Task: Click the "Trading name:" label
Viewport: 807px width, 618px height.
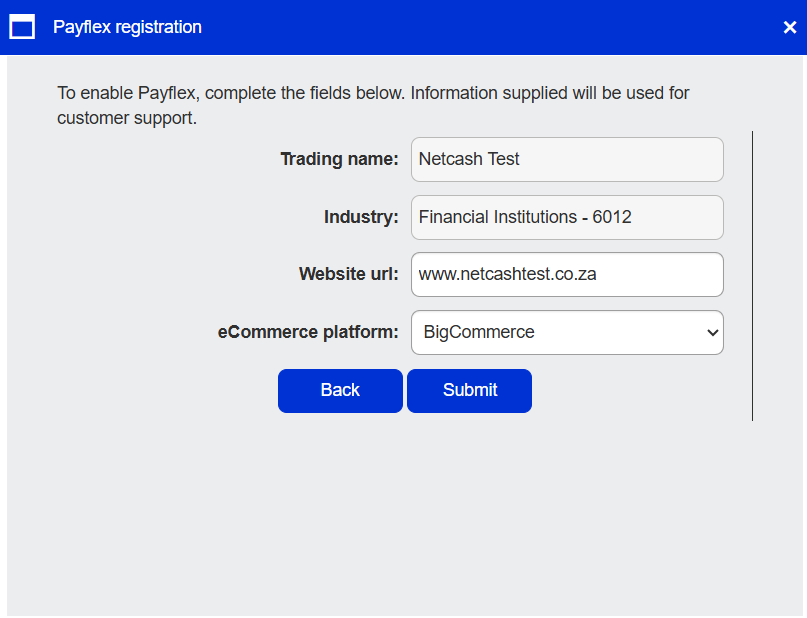Action: point(339,159)
